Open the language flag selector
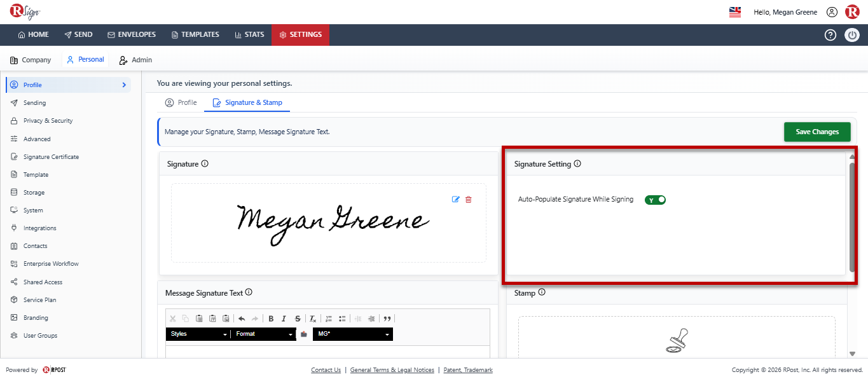The image size is (868, 379). [x=735, y=12]
